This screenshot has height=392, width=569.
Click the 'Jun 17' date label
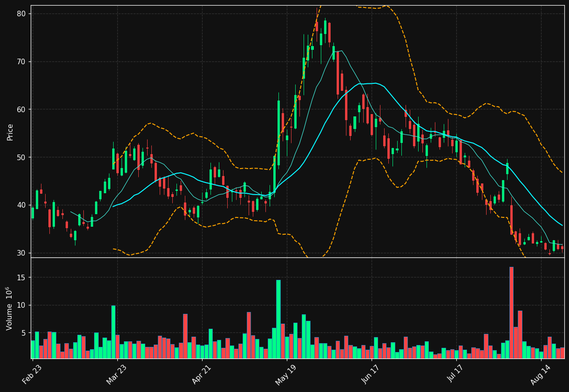(371, 374)
